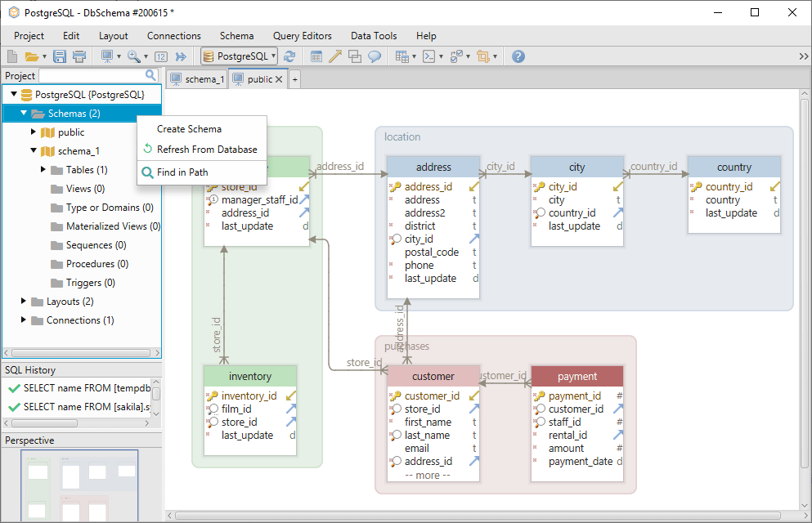The image size is (812, 523).
Task: Click the New file icon on the toolbar
Action: click(11, 56)
